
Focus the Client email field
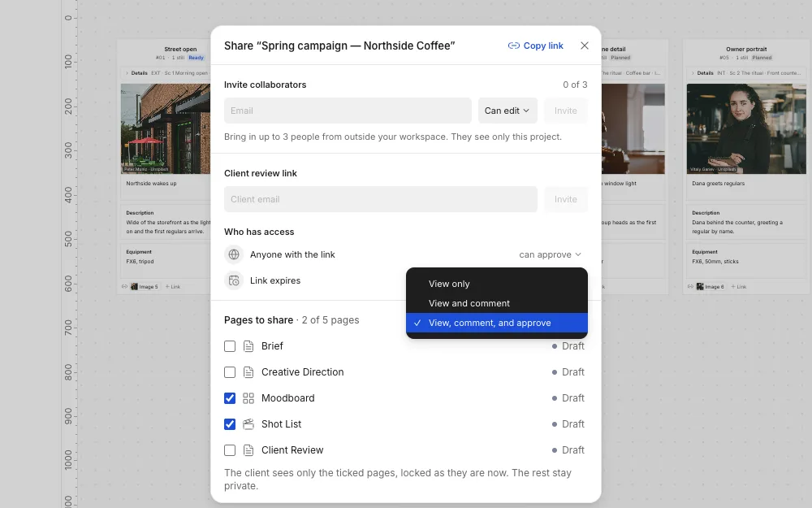pyautogui.click(x=381, y=199)
